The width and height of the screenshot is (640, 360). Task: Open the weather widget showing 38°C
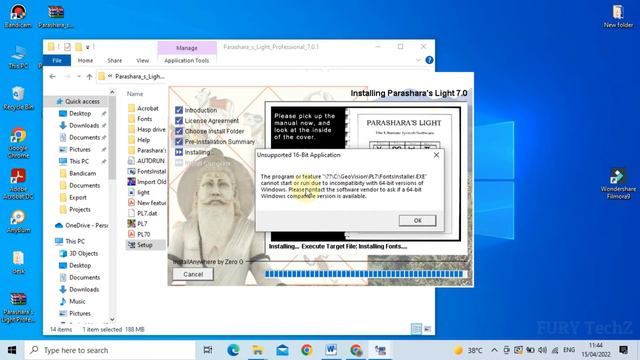pyautogui.click(x=468, y=350)
